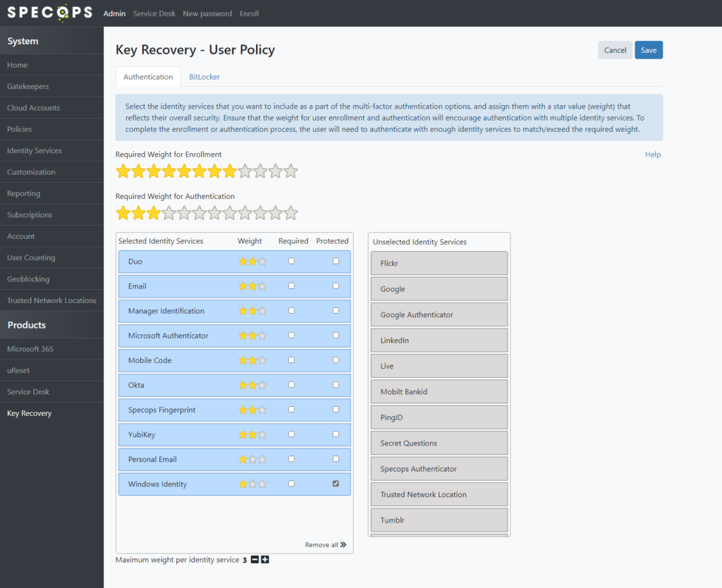Click Mobile Code's first weight star
The image size is (722, 588).
(x=243, y=360)
